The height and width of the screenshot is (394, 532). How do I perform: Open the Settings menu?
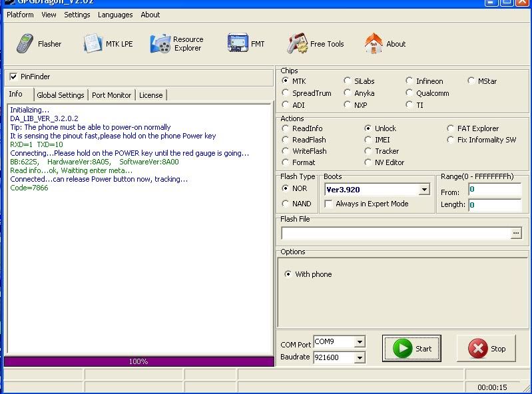[77, 15]
